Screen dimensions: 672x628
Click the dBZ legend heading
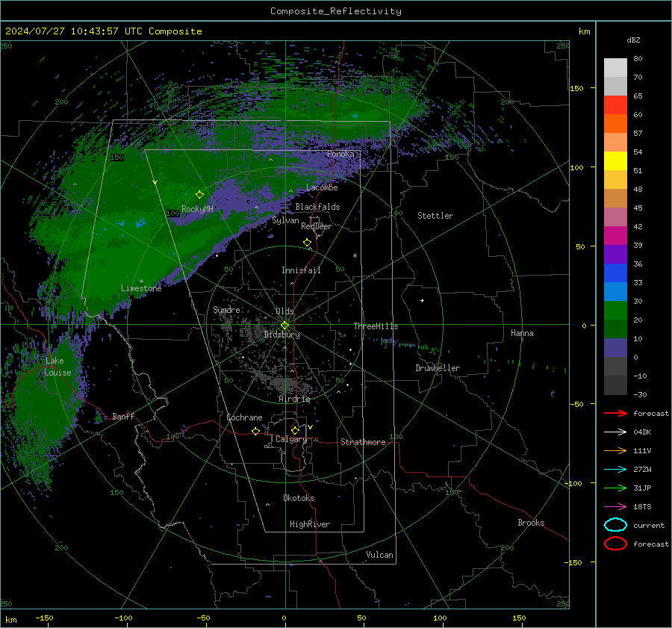633,40
